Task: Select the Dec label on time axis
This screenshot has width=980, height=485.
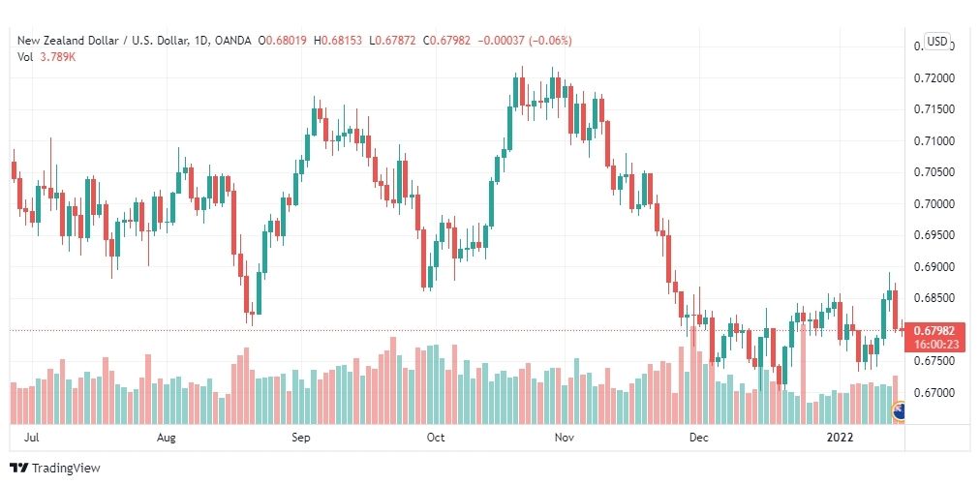Action: pos(698,438)
